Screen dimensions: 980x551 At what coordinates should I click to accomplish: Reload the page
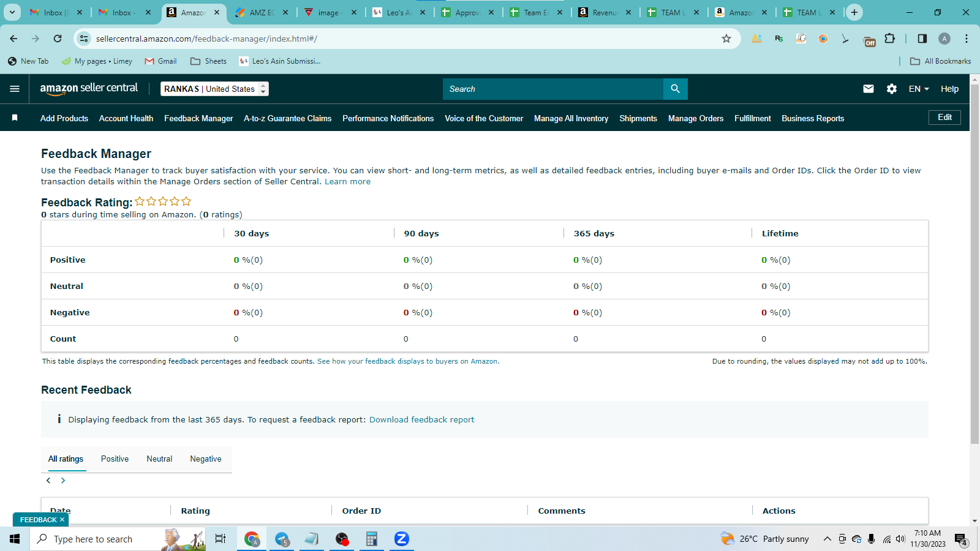58,39
